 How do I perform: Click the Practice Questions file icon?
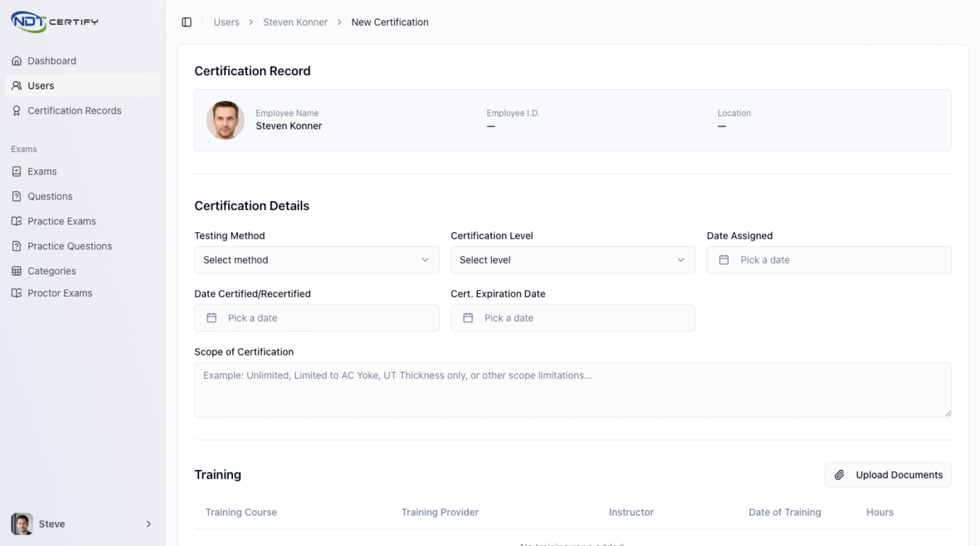click(x=16, y=246)
